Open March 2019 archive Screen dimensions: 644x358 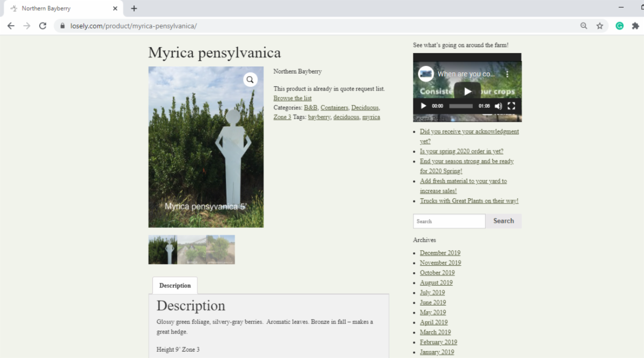point(436,332)
